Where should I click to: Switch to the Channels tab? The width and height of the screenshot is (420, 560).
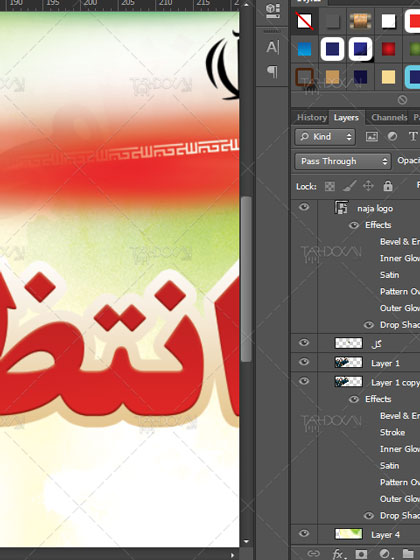point(389,117)
